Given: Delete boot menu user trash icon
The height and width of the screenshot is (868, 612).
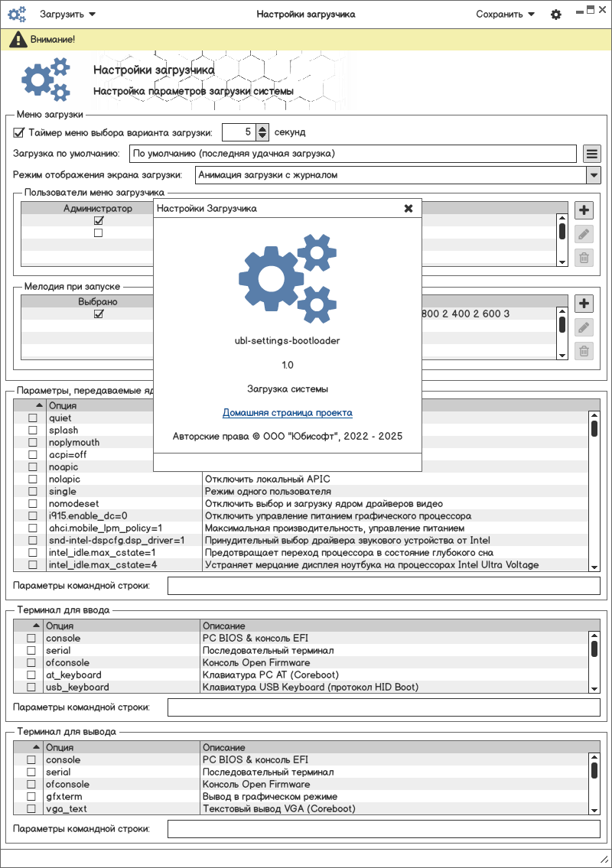Looking at the screenshot, I should click(x=583, y=258).
